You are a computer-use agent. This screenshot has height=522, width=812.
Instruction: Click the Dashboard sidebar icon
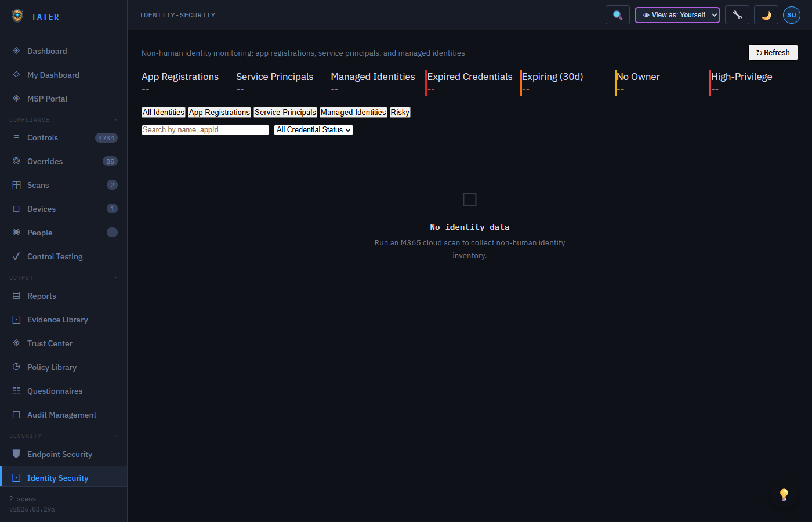click(16, 51)
